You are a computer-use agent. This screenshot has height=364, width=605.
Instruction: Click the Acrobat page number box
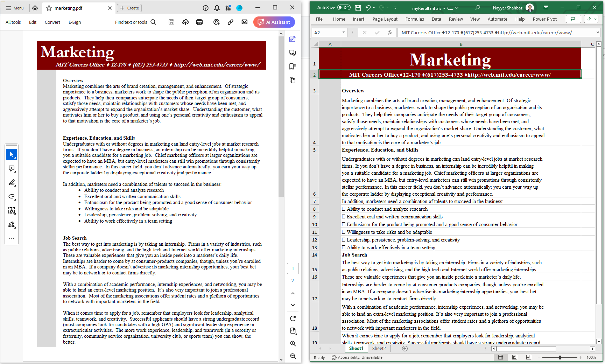[x=293, y=268]
